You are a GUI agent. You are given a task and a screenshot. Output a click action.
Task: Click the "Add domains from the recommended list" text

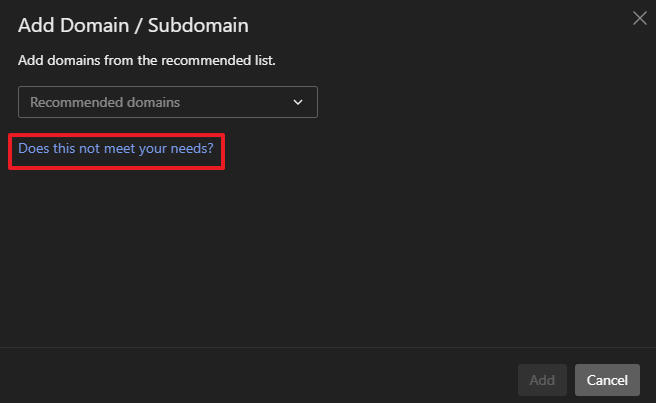pos(147,60)
